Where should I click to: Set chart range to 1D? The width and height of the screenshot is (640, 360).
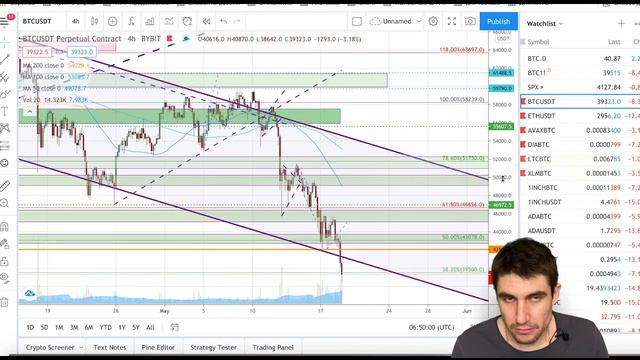(x=30, y=327)
